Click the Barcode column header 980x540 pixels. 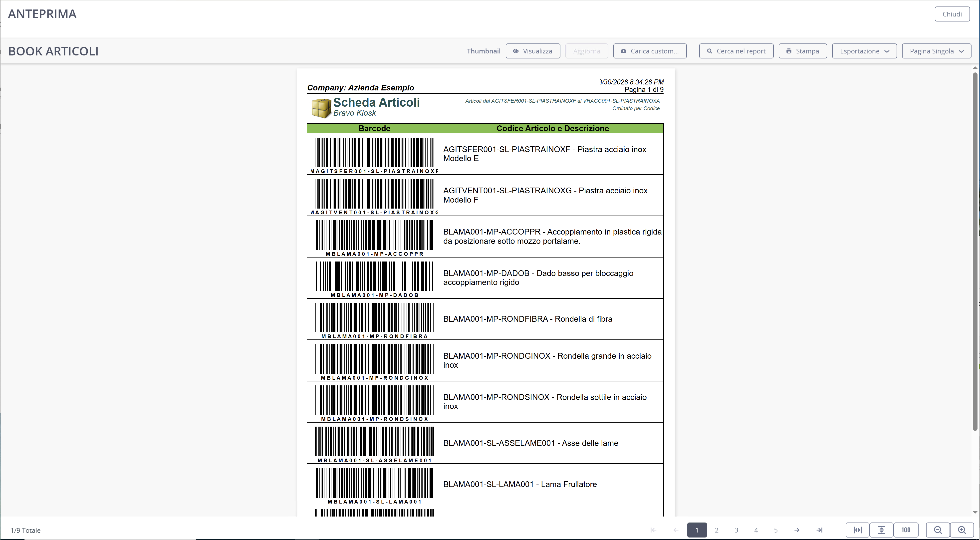coord(374,128)
